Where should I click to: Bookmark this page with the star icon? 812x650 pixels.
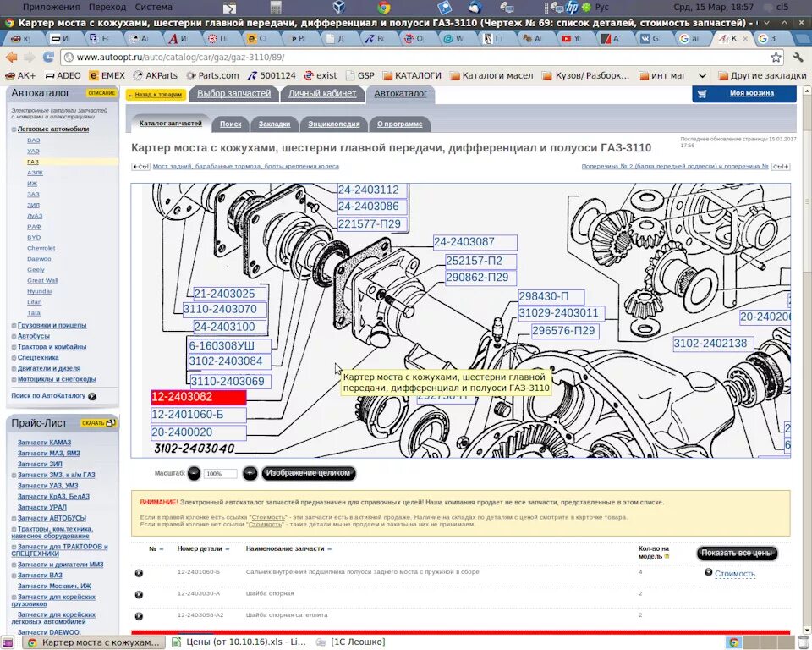click(x=776, y=57)
